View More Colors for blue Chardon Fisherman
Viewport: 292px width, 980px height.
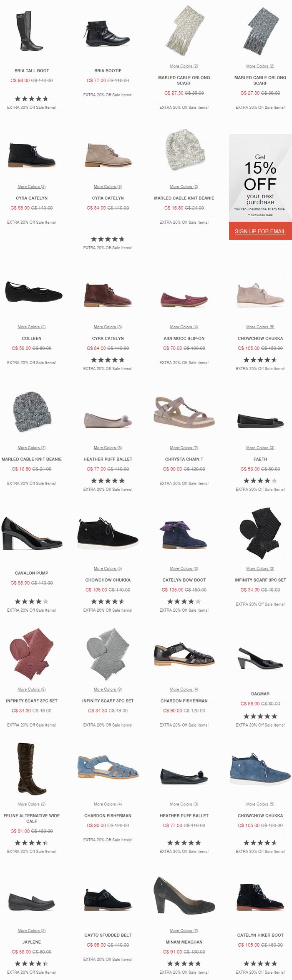[x=108, y=804]
